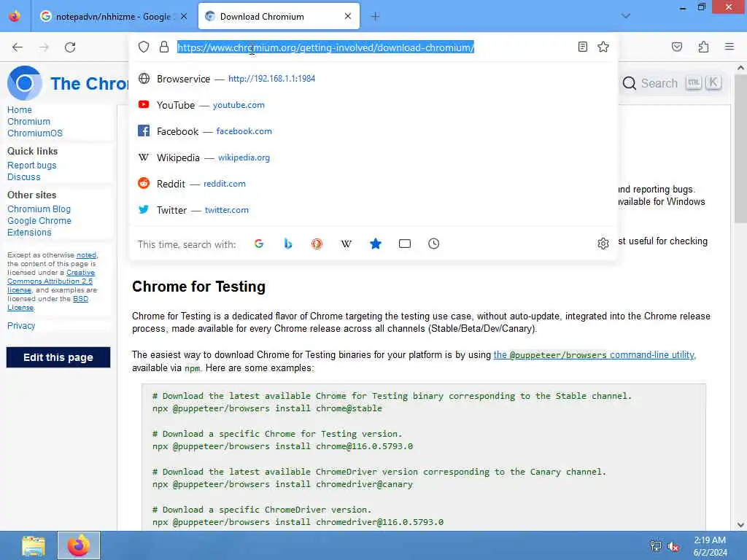Expand the list all tabs chevron

[626, 16]
